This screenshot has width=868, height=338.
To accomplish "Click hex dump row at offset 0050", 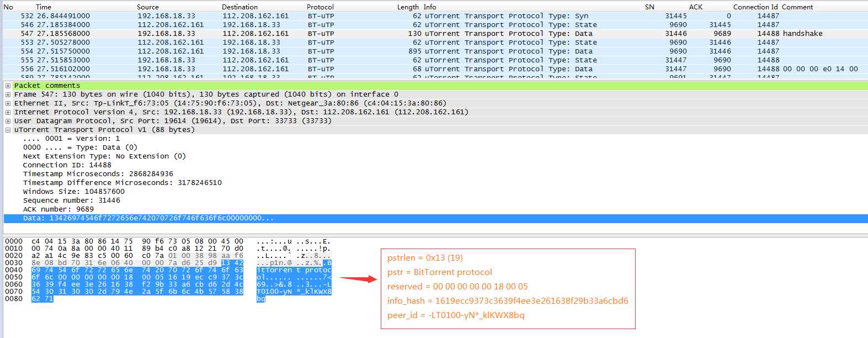I will click(x=167, y=277).
